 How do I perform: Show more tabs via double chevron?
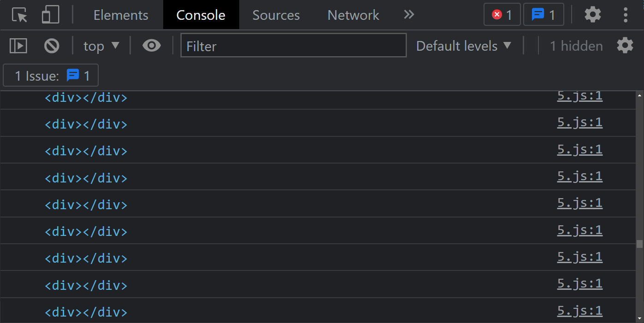(x=409, y=15)
